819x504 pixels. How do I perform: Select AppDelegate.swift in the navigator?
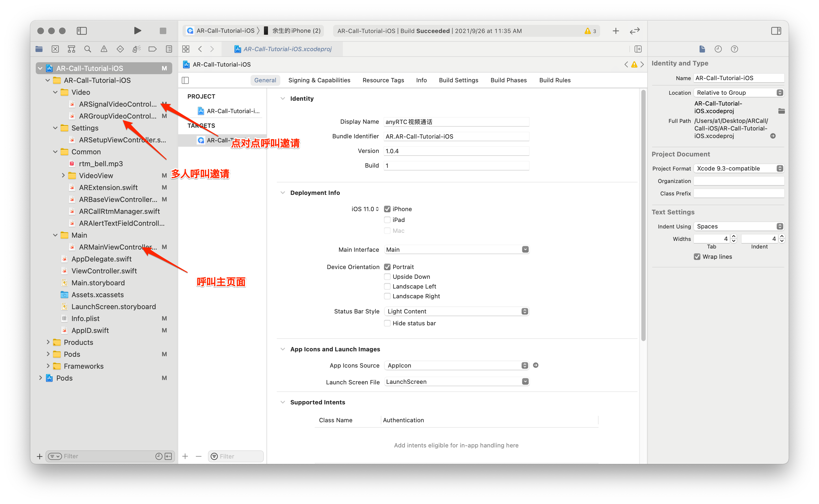tap(101, 259)
